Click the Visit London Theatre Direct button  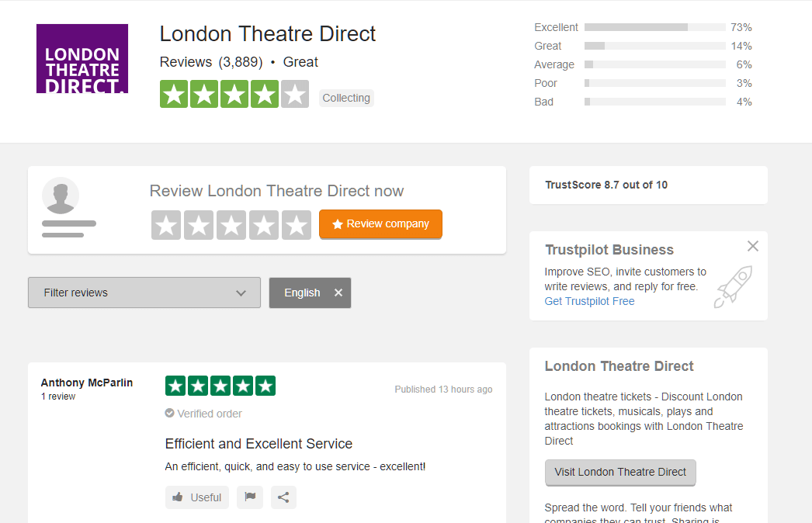619,472
